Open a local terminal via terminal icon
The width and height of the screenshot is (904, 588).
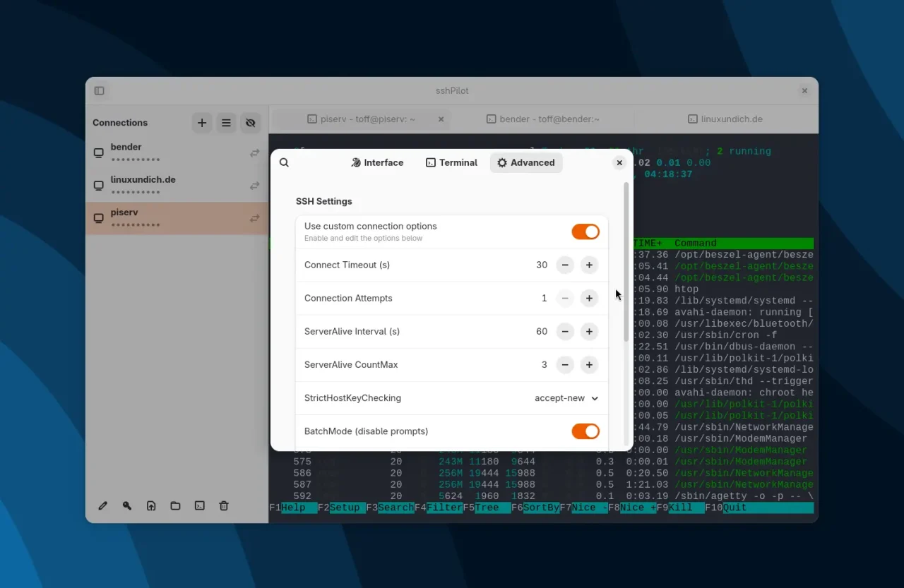click(199, 505)
